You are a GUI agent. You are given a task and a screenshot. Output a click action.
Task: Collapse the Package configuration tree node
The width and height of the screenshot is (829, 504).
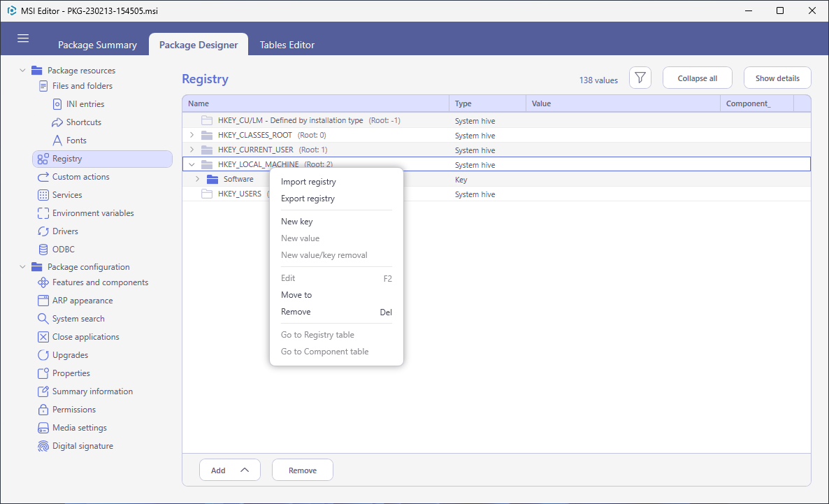(x=23, y=267)
